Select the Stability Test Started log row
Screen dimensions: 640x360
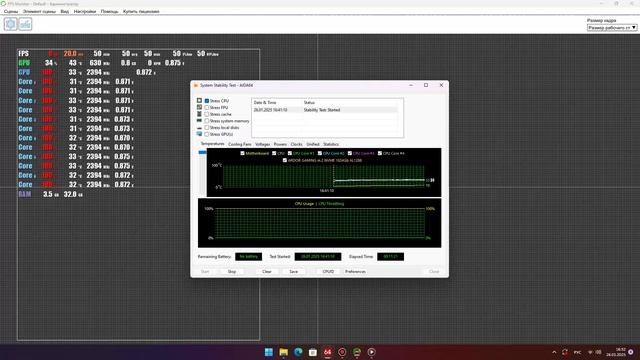click(324, 110)
